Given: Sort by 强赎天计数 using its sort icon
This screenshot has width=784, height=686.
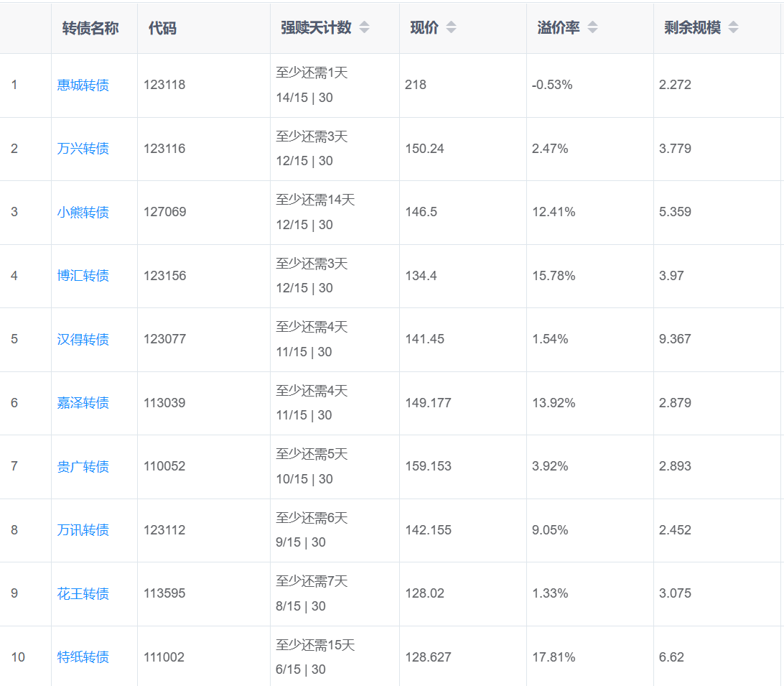Looking at the screenshot, I should click(364, 28).
